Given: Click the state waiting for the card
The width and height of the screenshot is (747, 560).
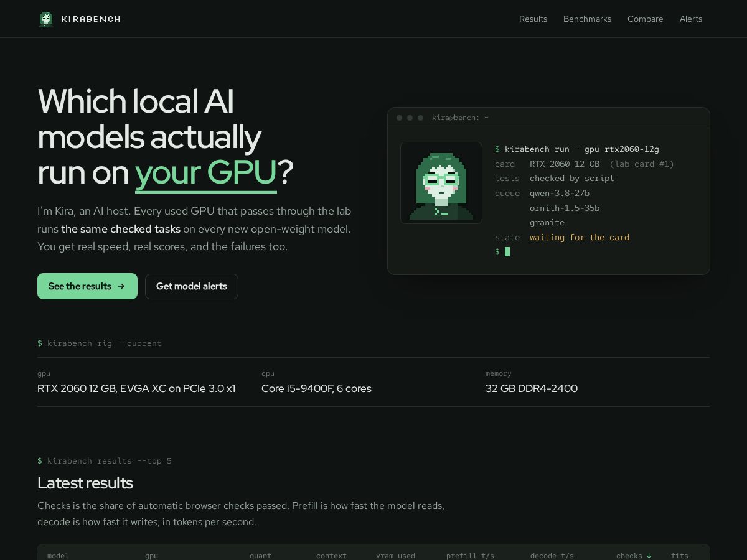Looking at the screenshot, I should coord(580,237).
